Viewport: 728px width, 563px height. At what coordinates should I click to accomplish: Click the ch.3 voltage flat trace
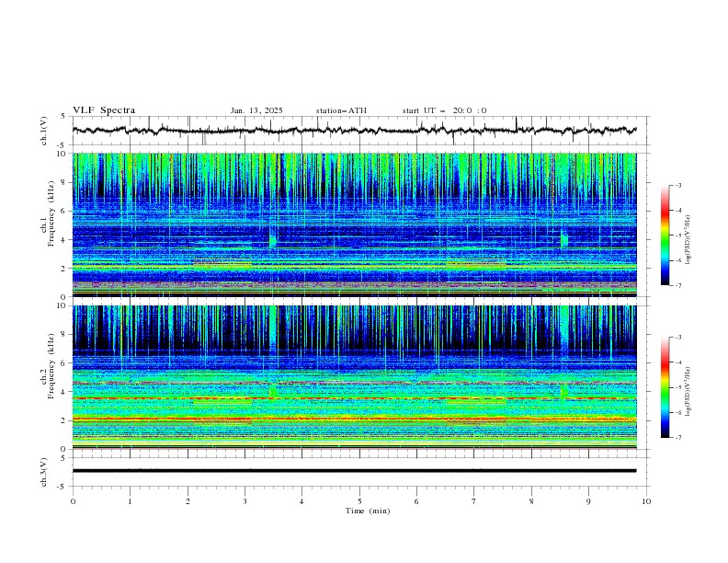354,471
